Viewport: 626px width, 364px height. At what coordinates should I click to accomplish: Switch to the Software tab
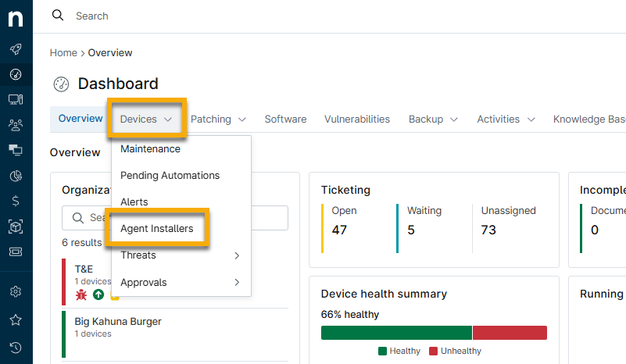click(x=285, y=120)
